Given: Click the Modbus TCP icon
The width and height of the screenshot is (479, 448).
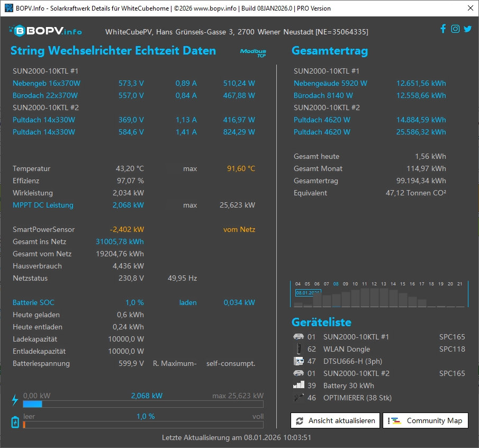Looking at the screenshot, I should (253, 52).
